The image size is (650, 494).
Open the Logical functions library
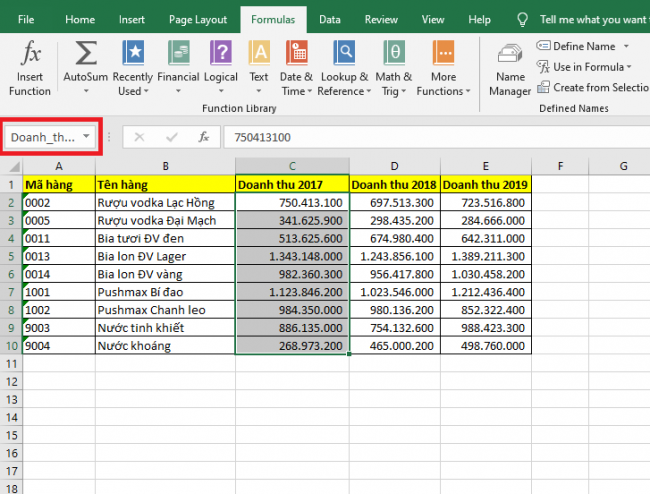(x=221, y=67)
